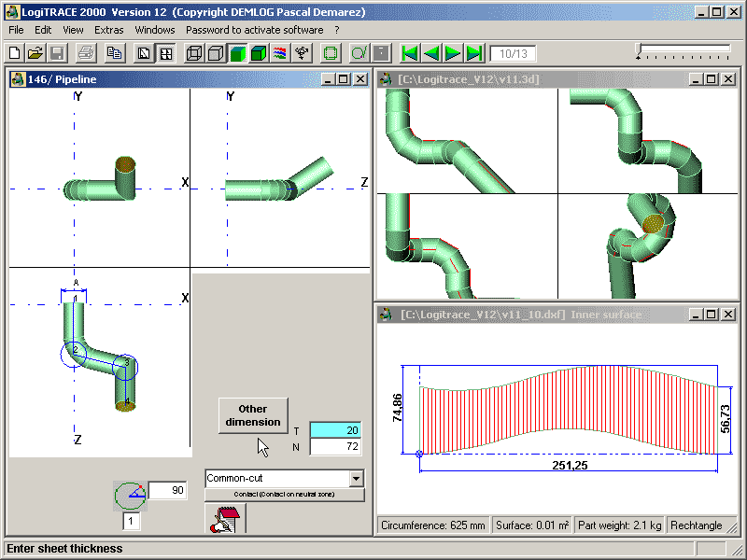Click the Surface: 0.01 m² status text
Screen dimensions: 747x560
[x=532, y=525]
